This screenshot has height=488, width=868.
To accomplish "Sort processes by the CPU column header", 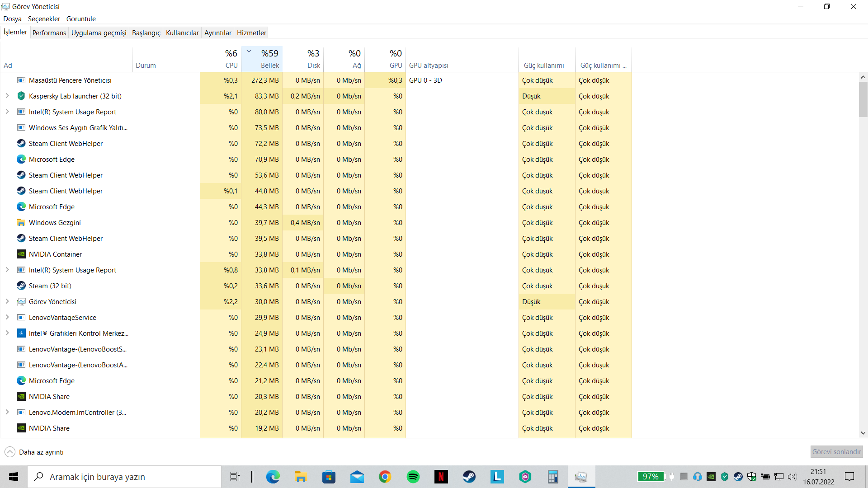I will coord(221,59).
